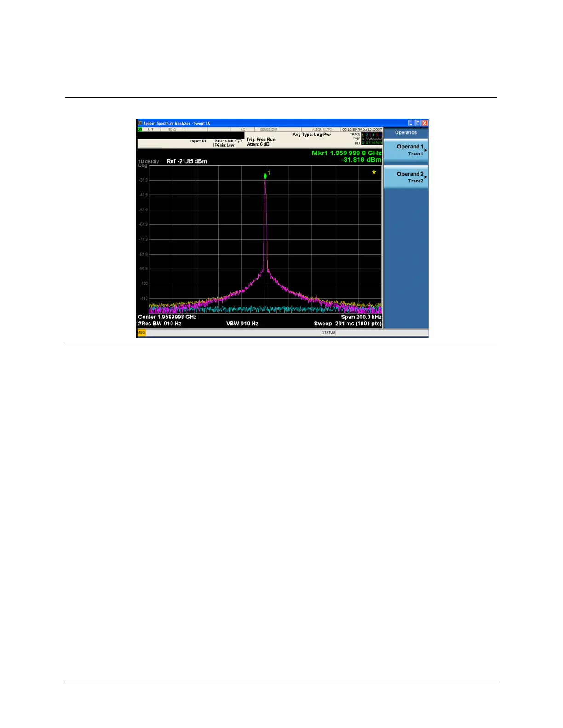563x728 pixels.
Task: Click the Avg Type: Log-Pwr label
Action: (x=312, y=135)
